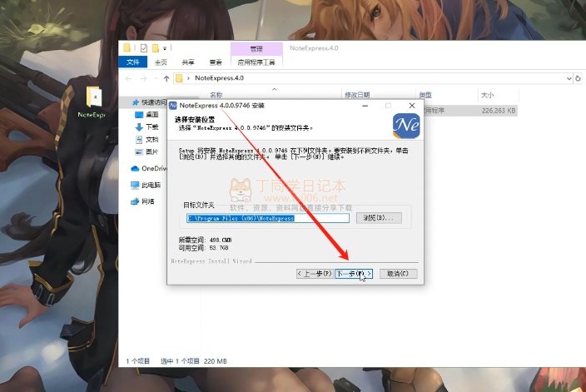Sort by the 大小 column header
Viewport: 586px width, 392px height.
(x=487, y=95)
